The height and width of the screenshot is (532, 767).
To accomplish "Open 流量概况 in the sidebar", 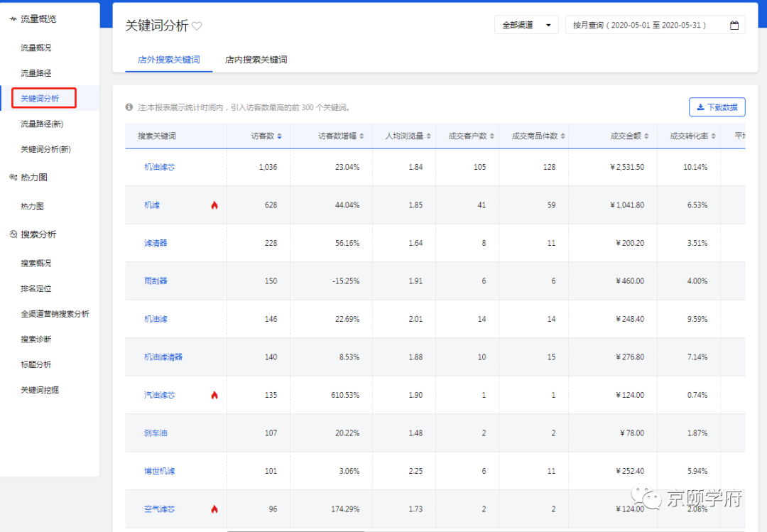I will pos(36,48).
